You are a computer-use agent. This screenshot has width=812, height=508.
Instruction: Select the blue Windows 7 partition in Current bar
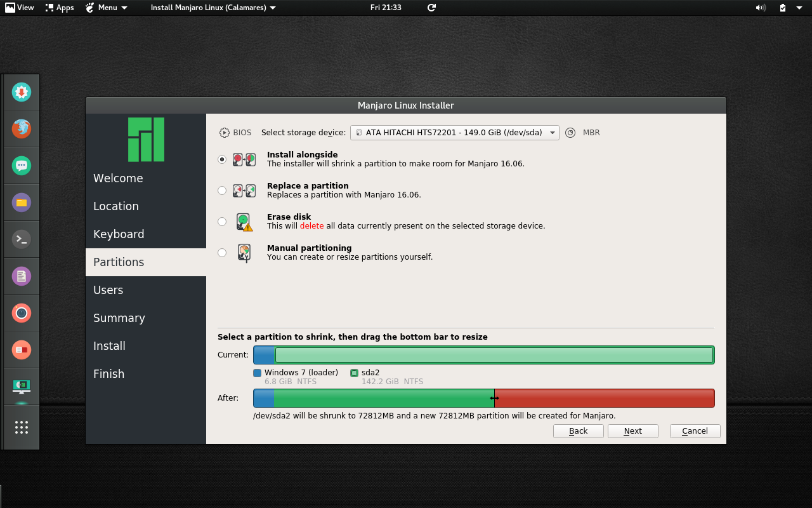264,355
